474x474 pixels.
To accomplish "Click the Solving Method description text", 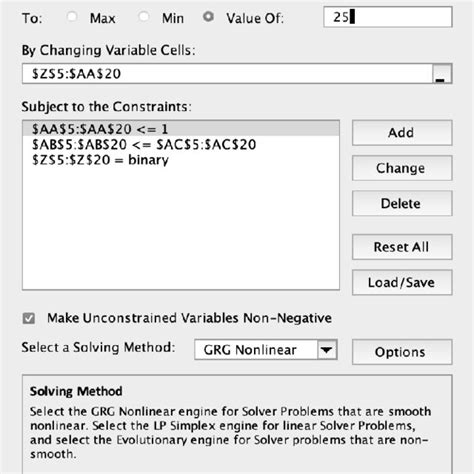I will point(230,433).
